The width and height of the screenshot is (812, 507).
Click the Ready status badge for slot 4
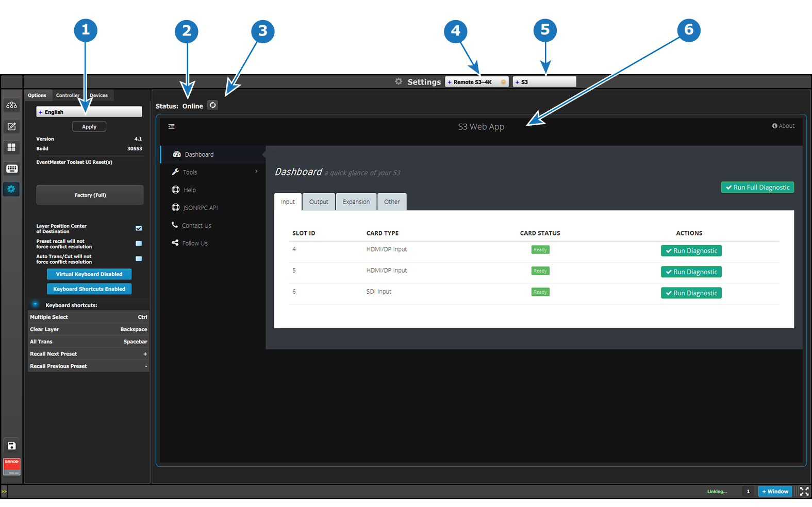coord(540,250)
